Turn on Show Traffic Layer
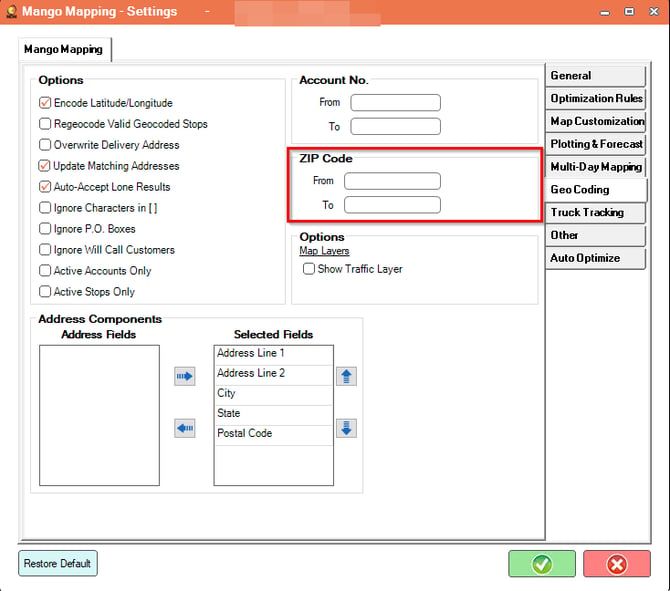The width and height of the screenshot is (670, 591). coord(309,269)
